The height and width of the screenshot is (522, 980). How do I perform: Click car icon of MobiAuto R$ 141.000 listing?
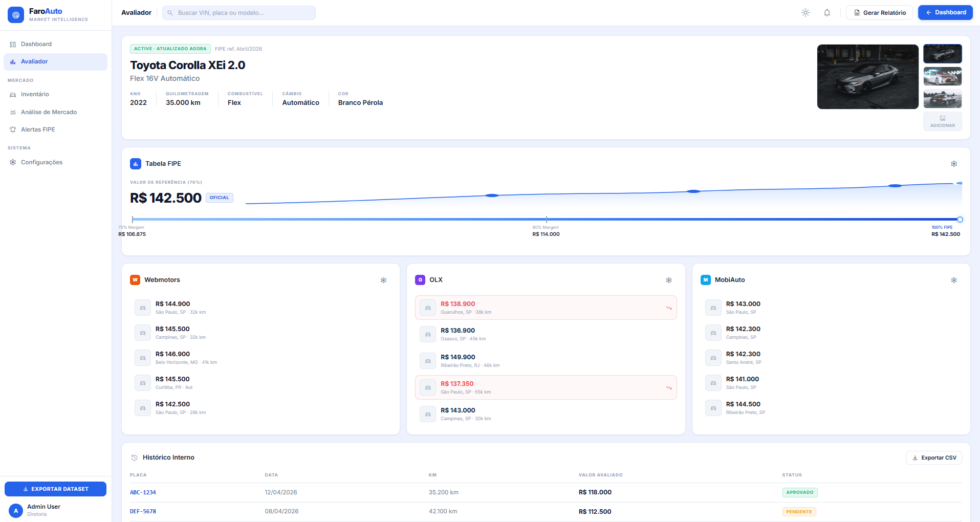(713, 383)
